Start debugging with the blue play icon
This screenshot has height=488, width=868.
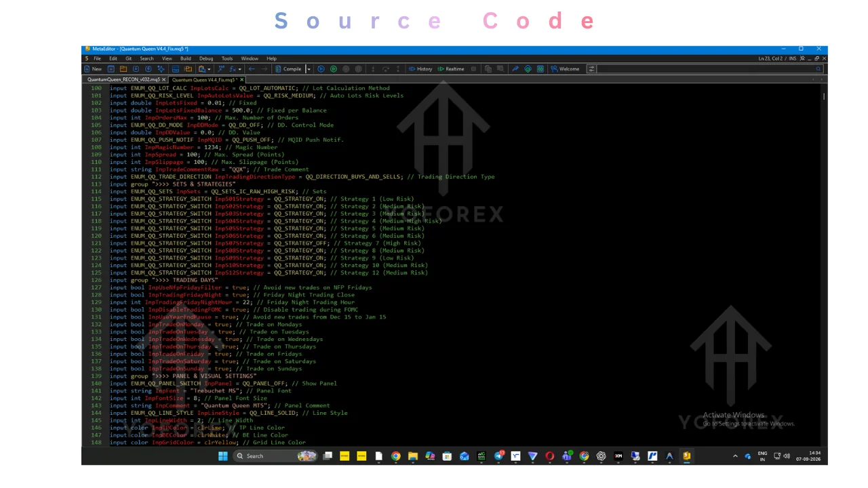tap(321, 68)
